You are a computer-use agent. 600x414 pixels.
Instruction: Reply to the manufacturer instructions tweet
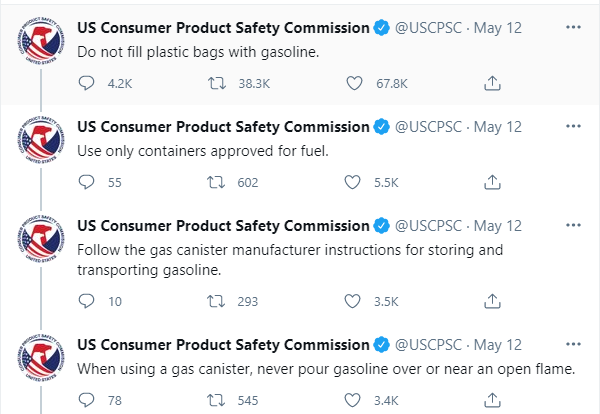point(86,300)
